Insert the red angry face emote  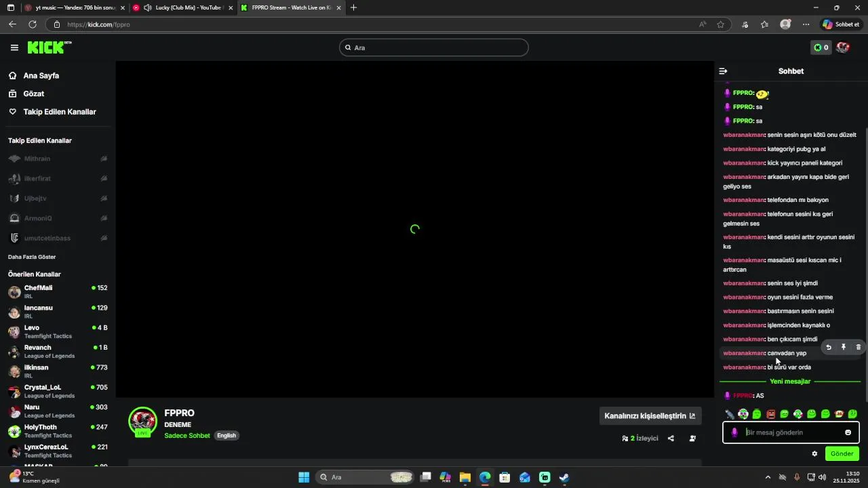[770, 414]
